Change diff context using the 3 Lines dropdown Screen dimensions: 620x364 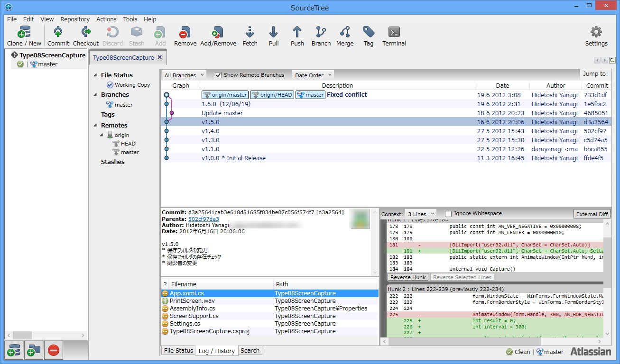[x=420, y=213]
